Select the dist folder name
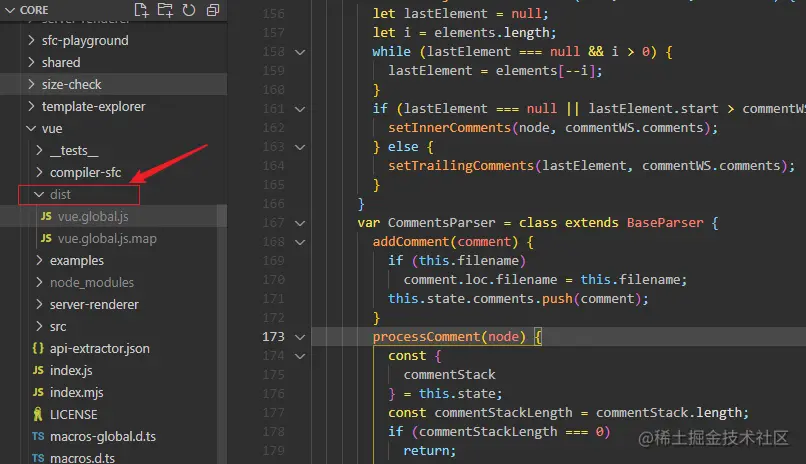Image resolution: width=806 pixels, height=464 pixels. point(60,194)
